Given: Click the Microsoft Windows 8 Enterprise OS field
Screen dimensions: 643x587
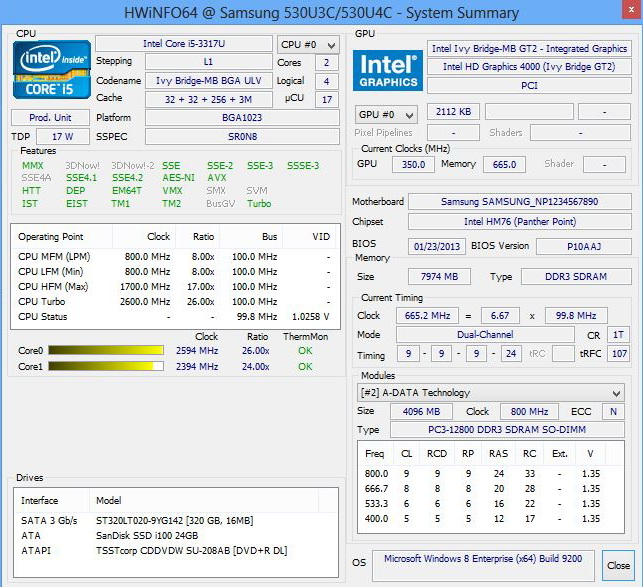Looking at the screenshot, I should click(x=483, y=565).
